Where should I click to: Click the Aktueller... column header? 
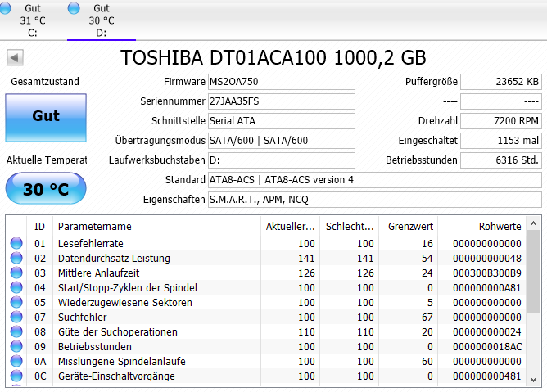click(x=290, y=227)
